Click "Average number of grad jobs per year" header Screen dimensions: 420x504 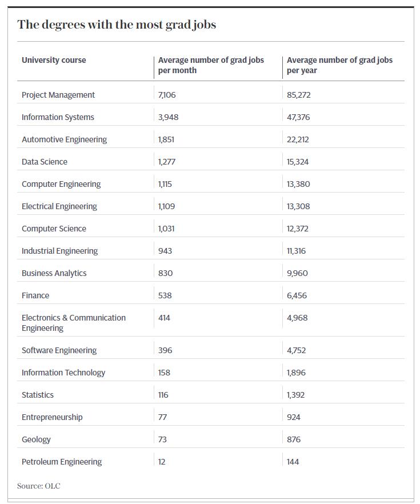(339, 65)
